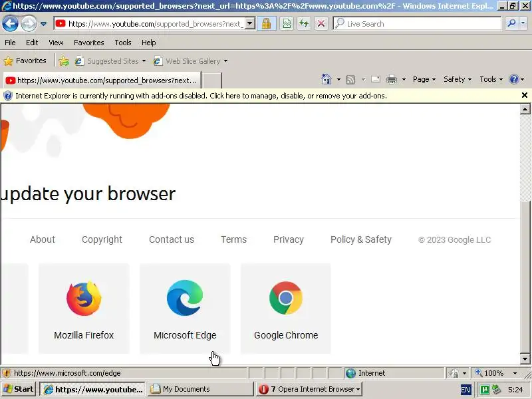Click the red Stop loading icon
The width and height of the screenshot is (532, 399).
[x=321, y=23]
